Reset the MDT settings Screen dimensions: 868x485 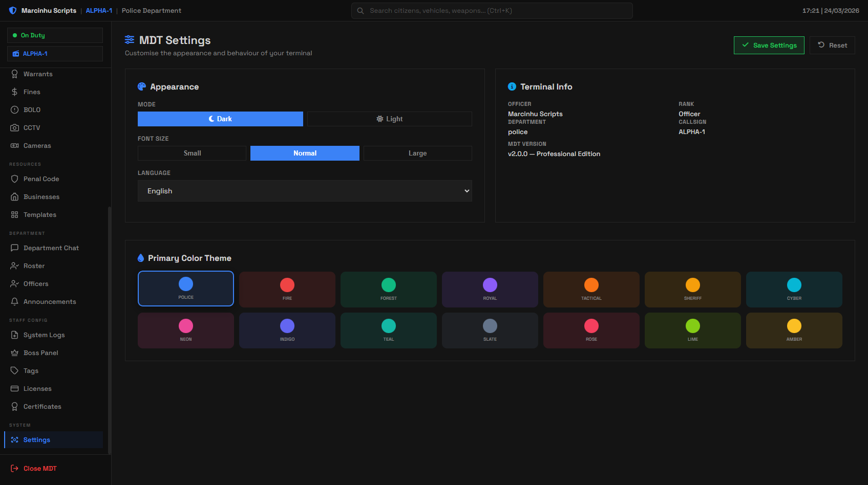click(832, 45)
